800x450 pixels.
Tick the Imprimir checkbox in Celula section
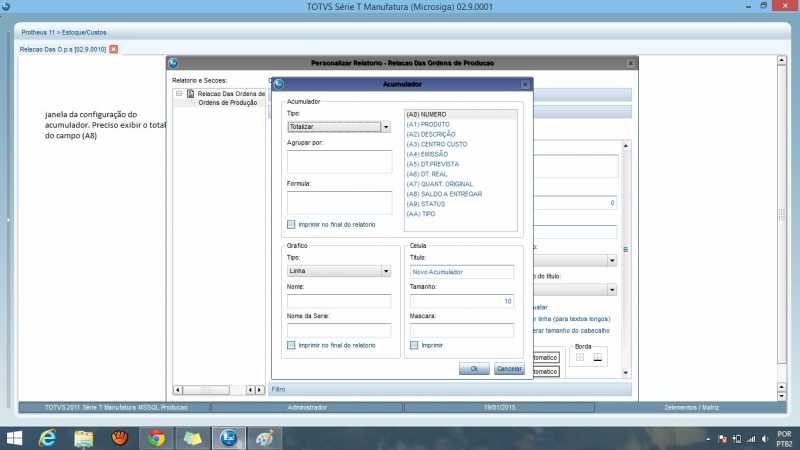click(x=414, y=345)
